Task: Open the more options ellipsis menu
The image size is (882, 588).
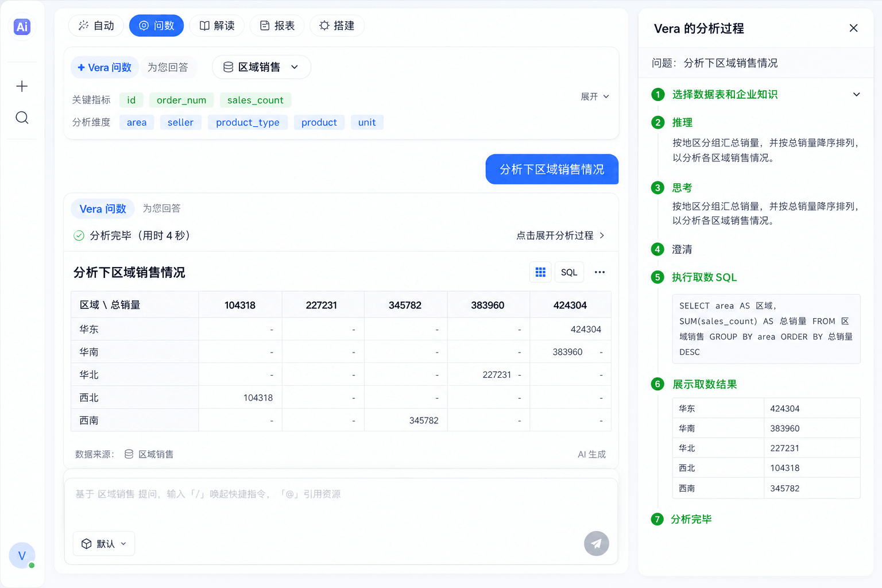Action: [599, 272]
